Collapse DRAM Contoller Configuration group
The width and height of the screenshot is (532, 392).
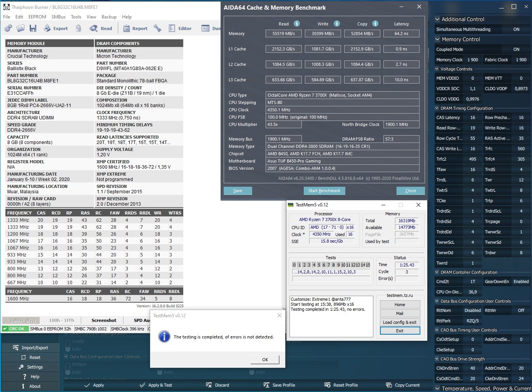click(x=437, y=272)
